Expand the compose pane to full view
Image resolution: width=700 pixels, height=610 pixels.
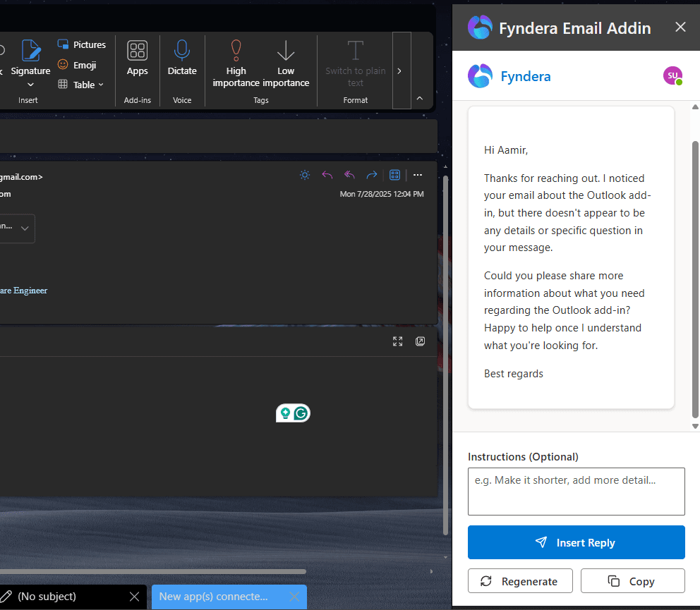point(398,341)
